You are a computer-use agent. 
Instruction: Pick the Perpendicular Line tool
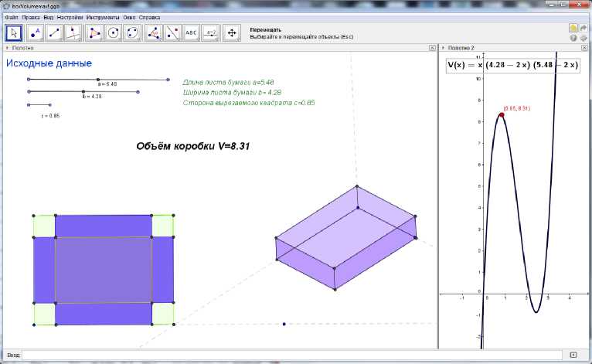[x=73, y=32]
